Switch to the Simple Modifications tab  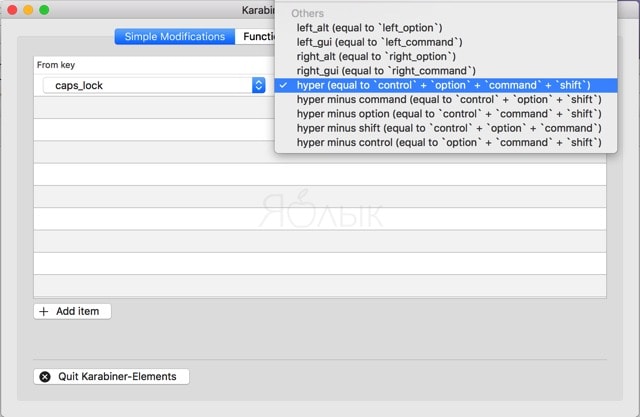point(175,37)
